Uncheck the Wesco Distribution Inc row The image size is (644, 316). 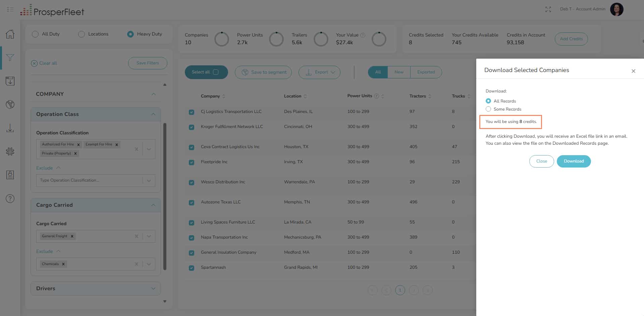pos(192,182)
